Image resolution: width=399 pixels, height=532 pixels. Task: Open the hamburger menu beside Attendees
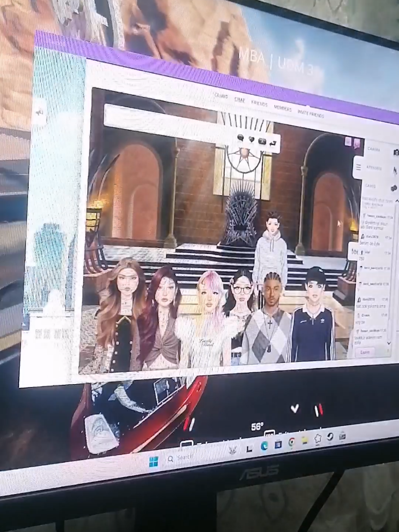(x=358, y=167)
